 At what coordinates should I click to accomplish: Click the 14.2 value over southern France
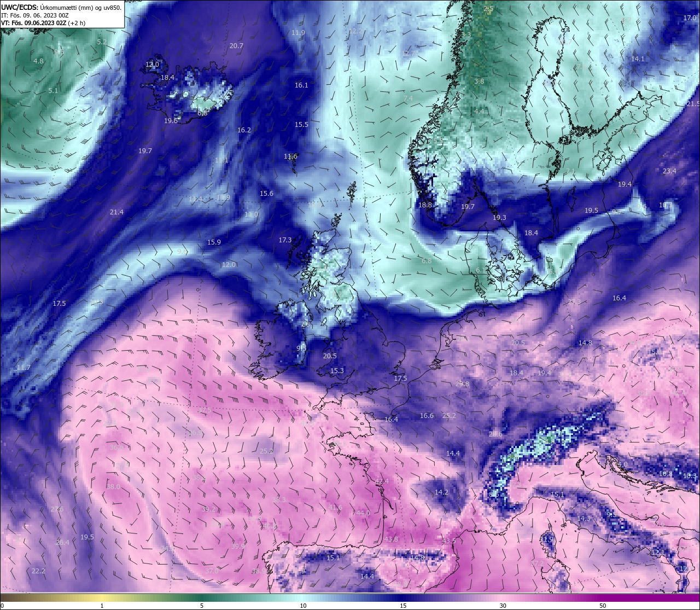click(441, 492)
